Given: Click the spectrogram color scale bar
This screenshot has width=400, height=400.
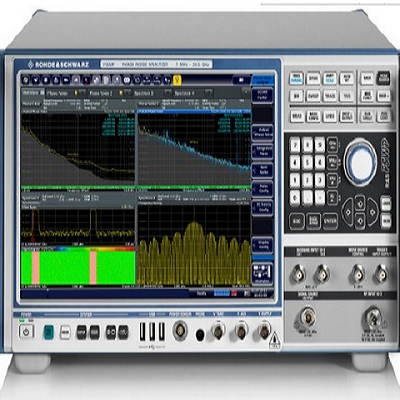Looking at the screenshot, I should [x=78, y=249].
